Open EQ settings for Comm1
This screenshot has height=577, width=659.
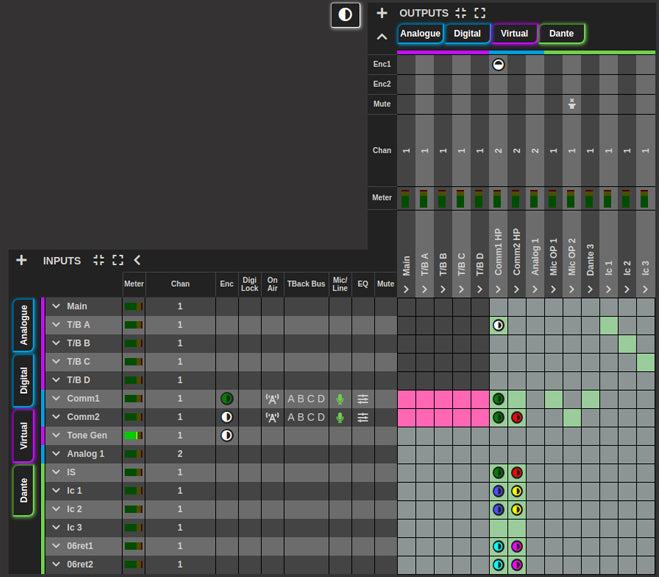click(363, 399)
